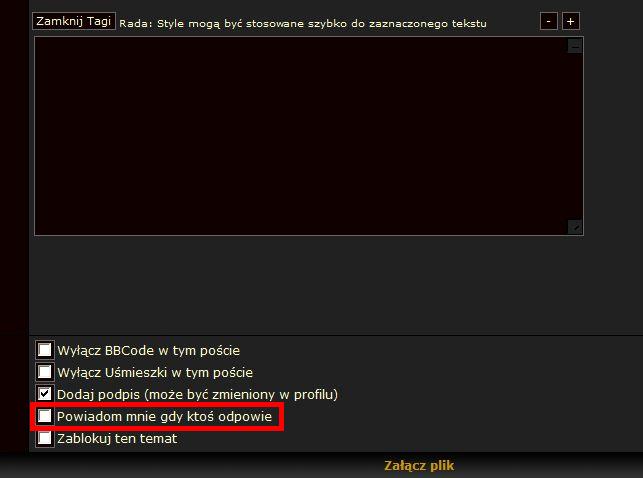The height and width of the screenshot is (478, 643).
Task: Click the Zamknij Tagi button
Action: 74,21
